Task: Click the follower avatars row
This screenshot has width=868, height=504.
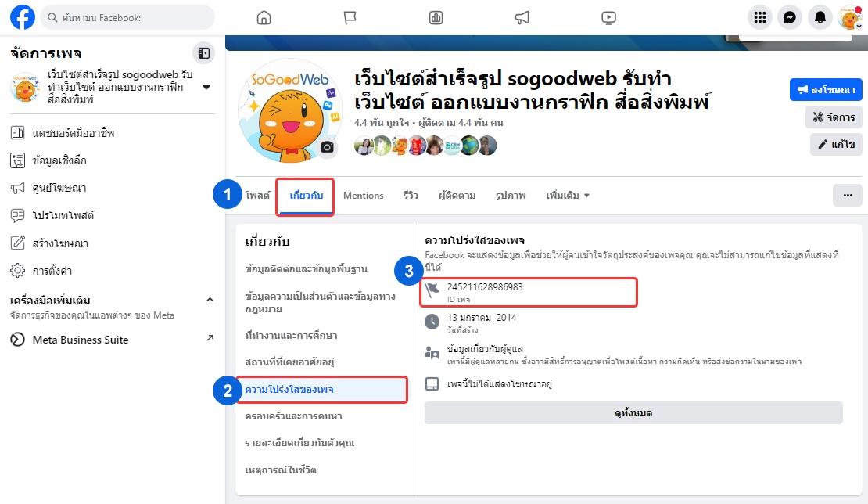Action: [425, 145]
